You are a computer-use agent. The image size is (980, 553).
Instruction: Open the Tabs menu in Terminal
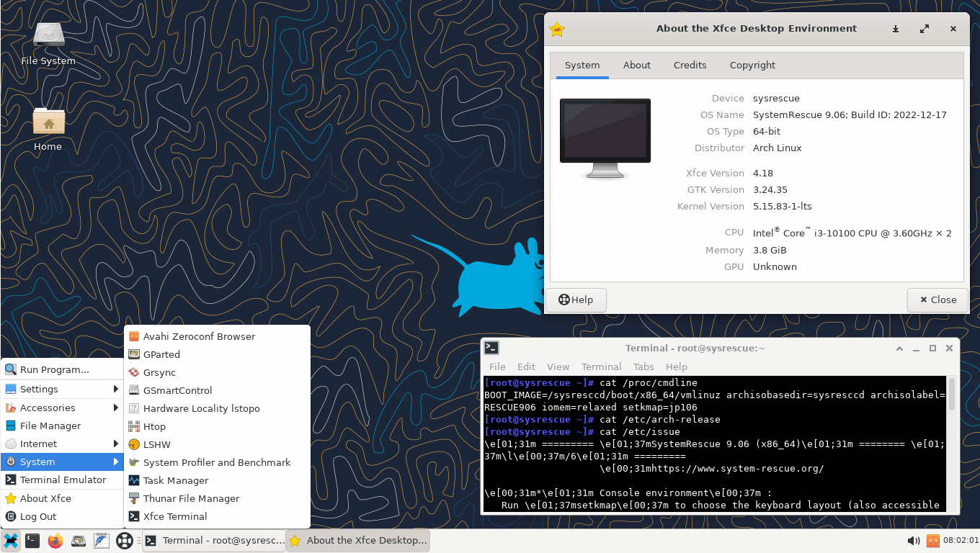point(643,367)
